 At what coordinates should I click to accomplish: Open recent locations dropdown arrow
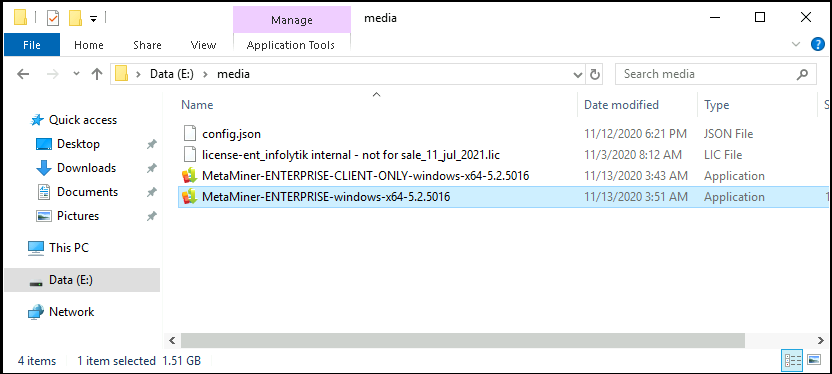(x=76, y=74)
